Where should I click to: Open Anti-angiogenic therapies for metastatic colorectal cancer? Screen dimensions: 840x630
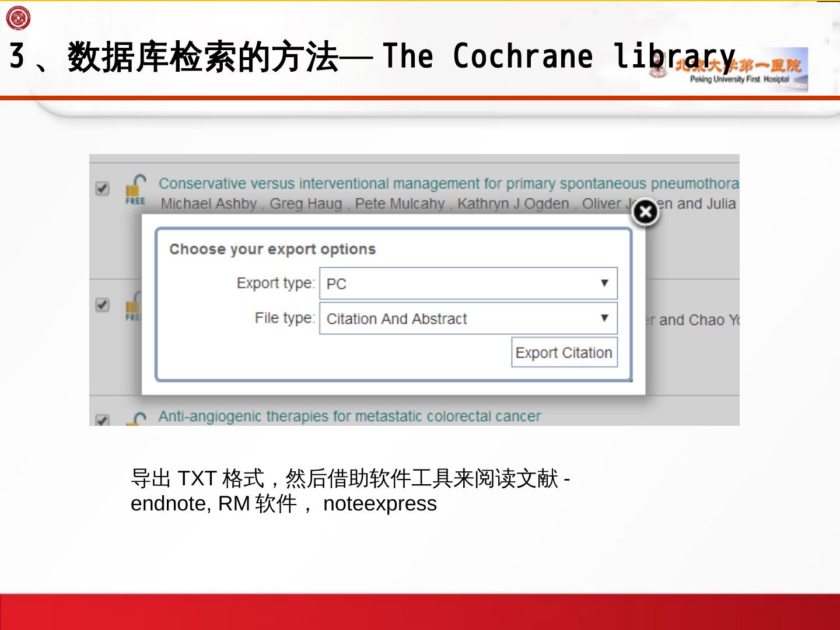click(349, 416)
